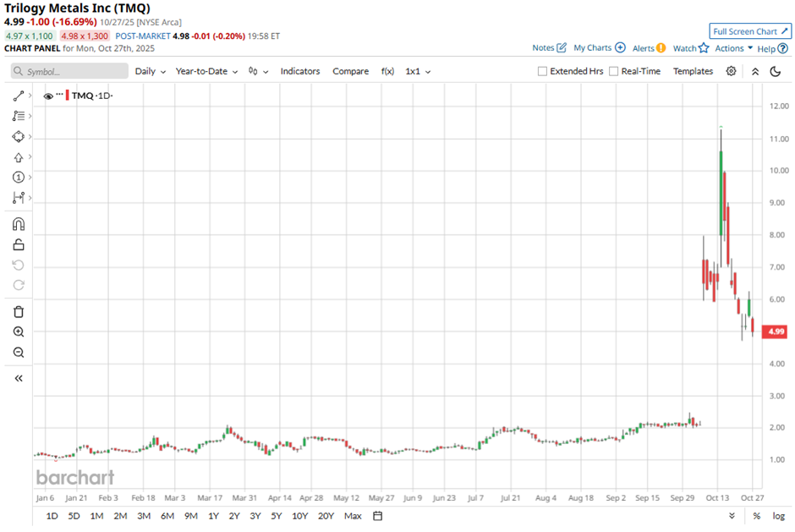
Task: Expand trend line tool submenu arrow
Action: (30, 96)
